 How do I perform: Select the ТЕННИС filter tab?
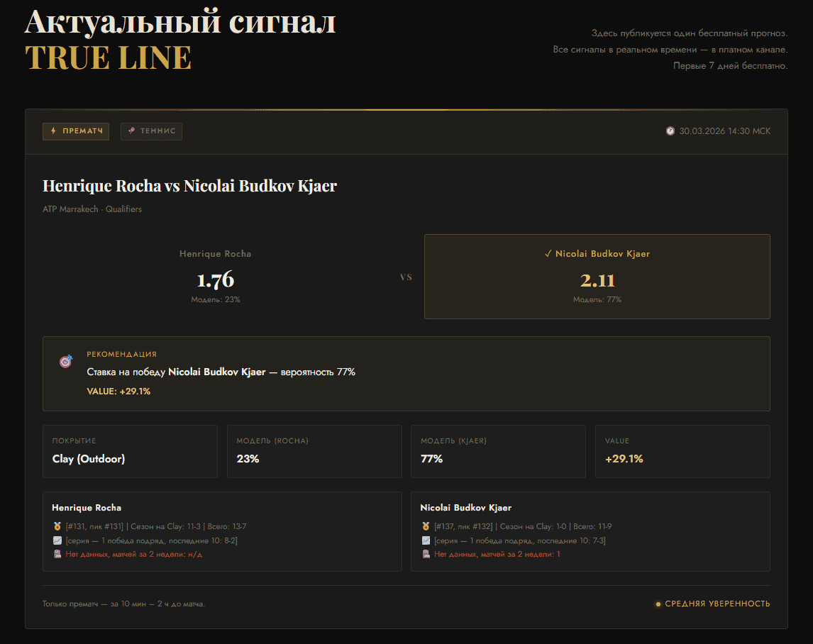pyautogui.click(x=151, y=131)
